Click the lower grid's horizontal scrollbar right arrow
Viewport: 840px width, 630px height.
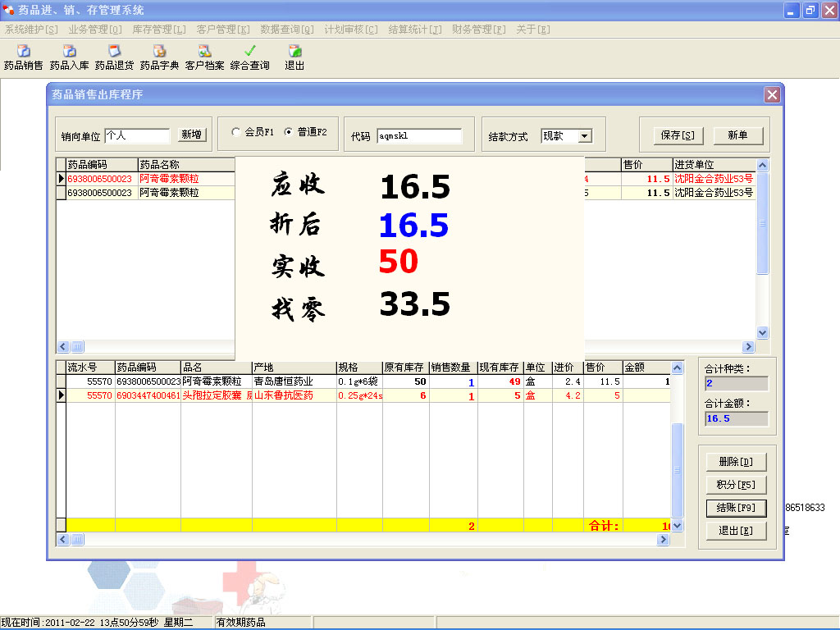pos(663,540)
